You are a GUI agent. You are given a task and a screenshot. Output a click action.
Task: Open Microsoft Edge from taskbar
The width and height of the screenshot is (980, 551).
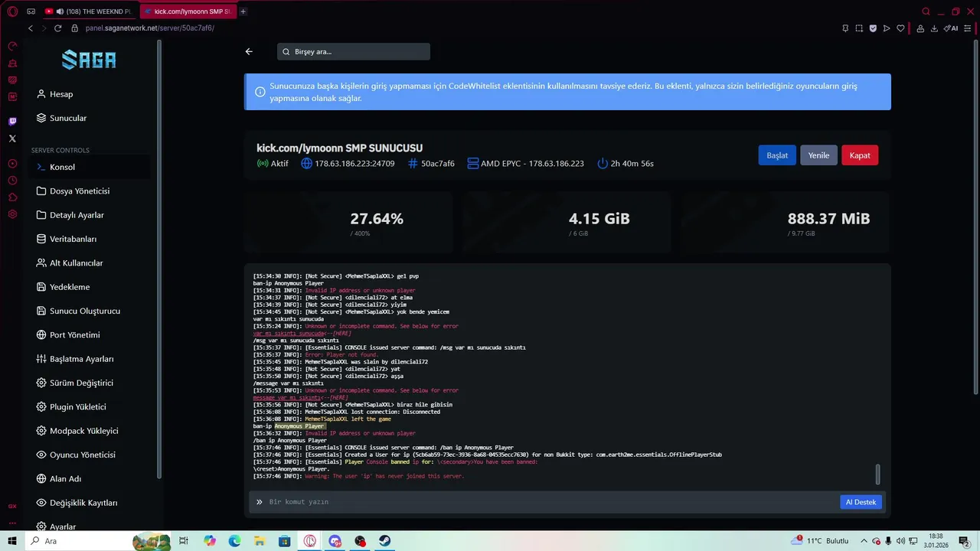[x=234, y=541]
